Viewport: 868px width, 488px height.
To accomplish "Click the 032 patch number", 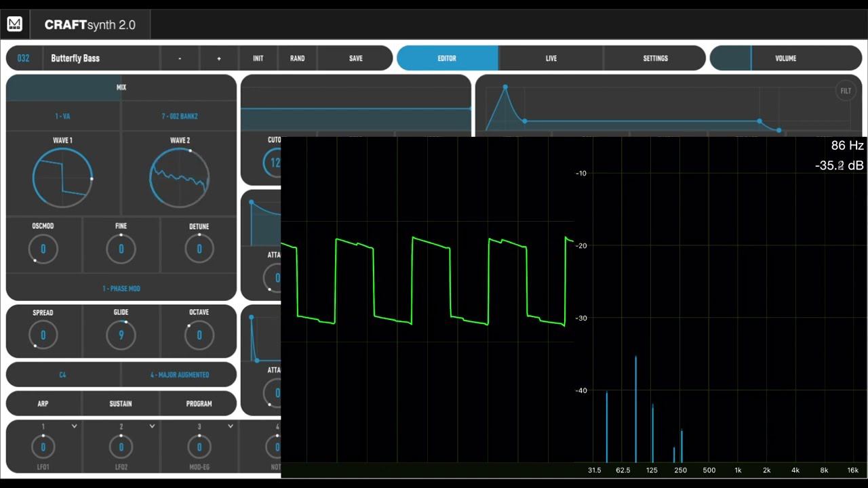I will (x=23, y=58).
